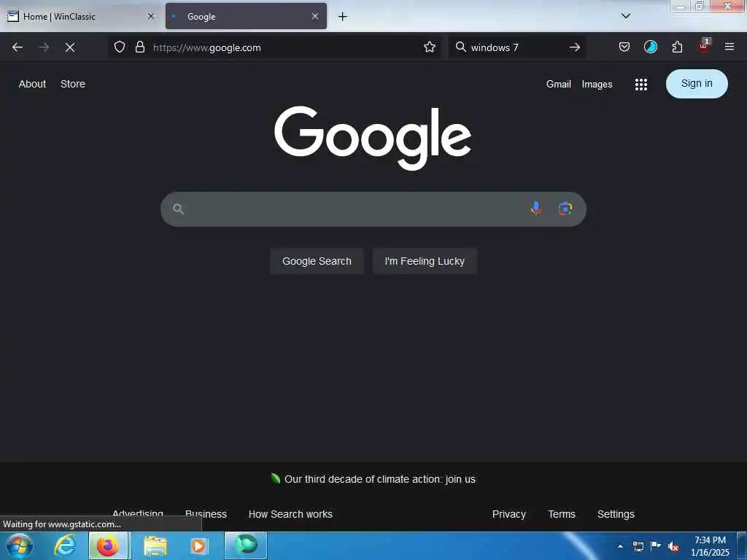Open the Extensions puzzle menu

[x=677, y=47]
